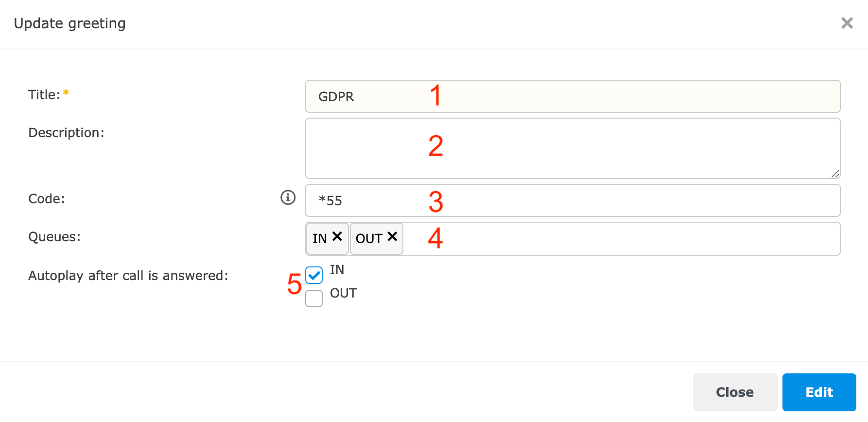The width and height of the screenshot is (868, 422).
Task: Remove the IN queue tag
Action: pyautogui.click(x=337, y=237)
